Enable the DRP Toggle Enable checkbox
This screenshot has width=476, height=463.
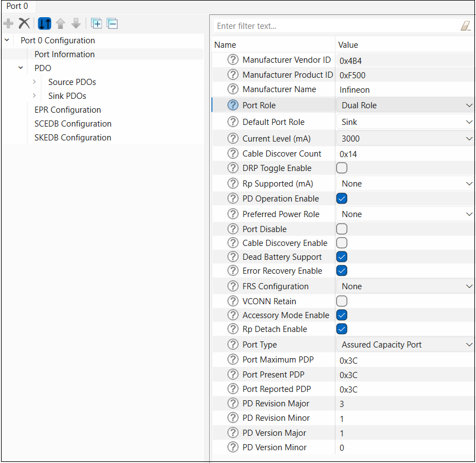(342, 168)
